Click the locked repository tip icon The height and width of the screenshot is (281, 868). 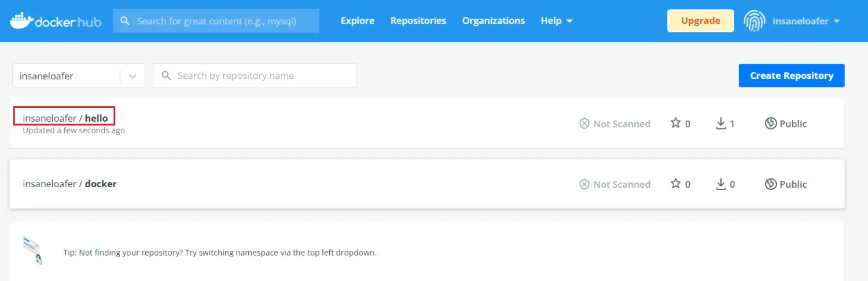(32, 250)
